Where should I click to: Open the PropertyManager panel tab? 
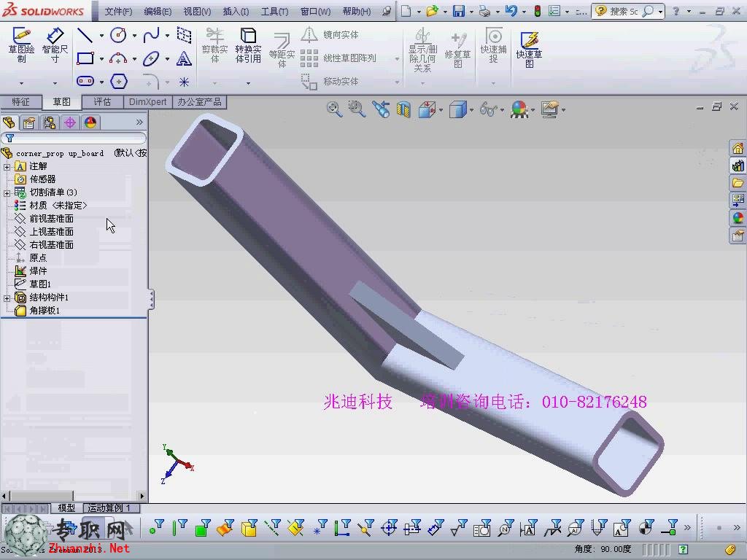coord(29,122)
